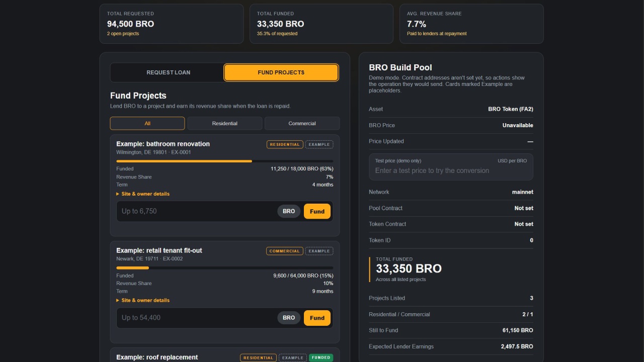Click '2 / 1' Residential / Commercial count
This screenshot has width=644, height=362.
[528, 314]
